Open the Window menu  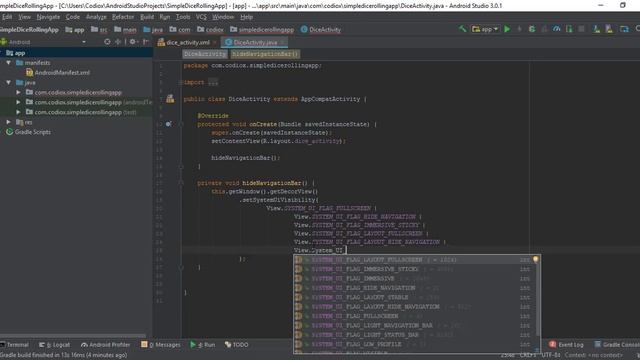[x=223, y=17]
